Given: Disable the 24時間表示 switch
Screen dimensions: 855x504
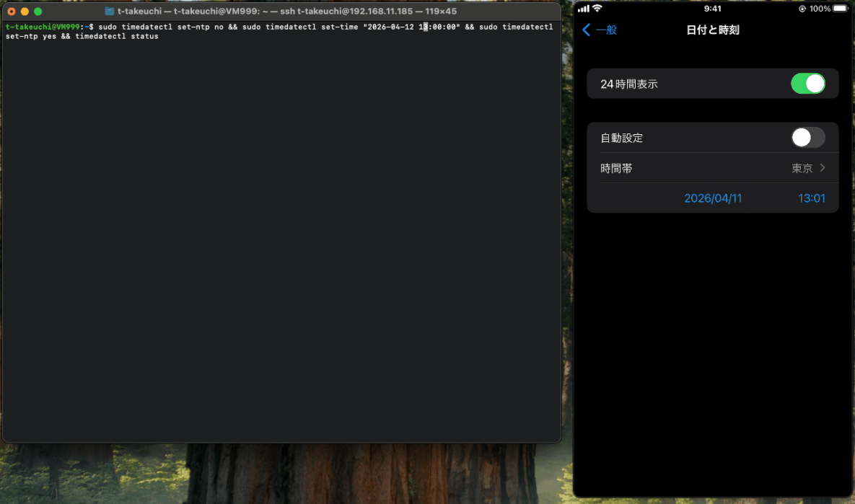Looking at the screenshot, I should coord(807,84).
